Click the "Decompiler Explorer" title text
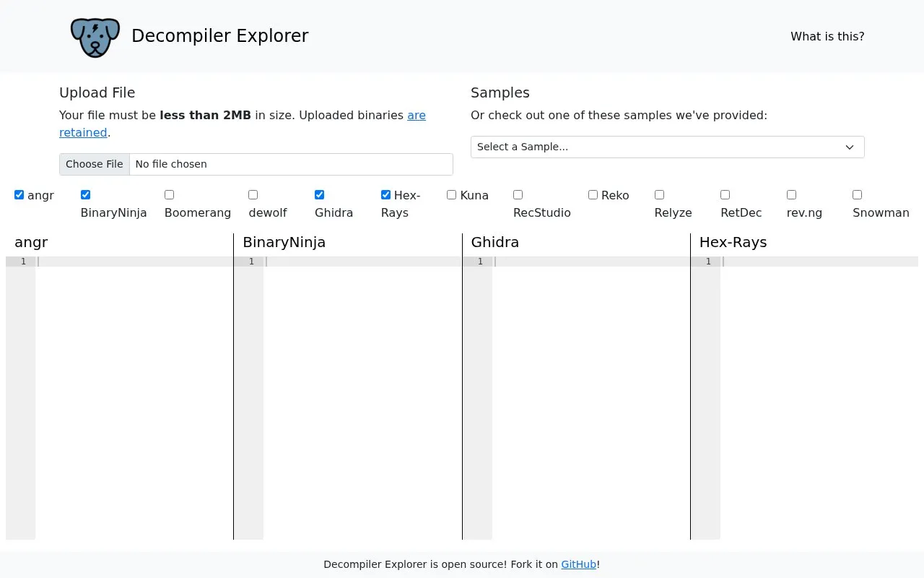This screenshot has width=924, height=578. (220, 36)
